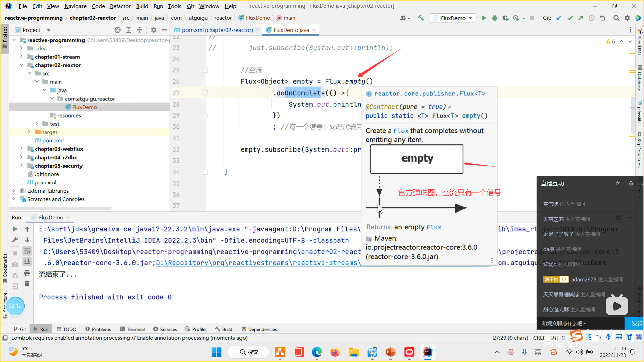644x362 pixels.
Task: Open the Terminal tool window
Action: (132, 329)
